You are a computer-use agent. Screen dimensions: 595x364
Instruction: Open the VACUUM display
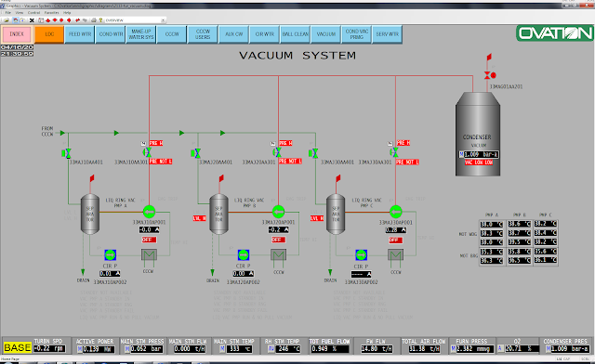point(326,34)
